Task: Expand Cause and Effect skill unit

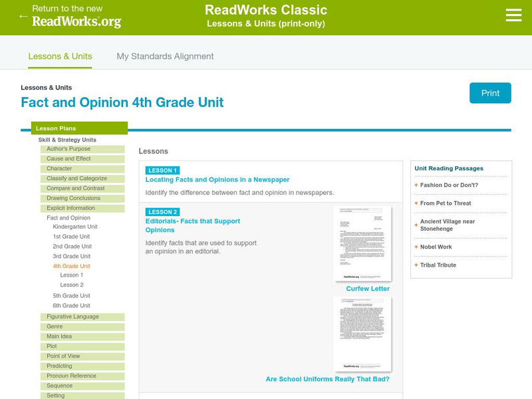Action: (82, 159)
